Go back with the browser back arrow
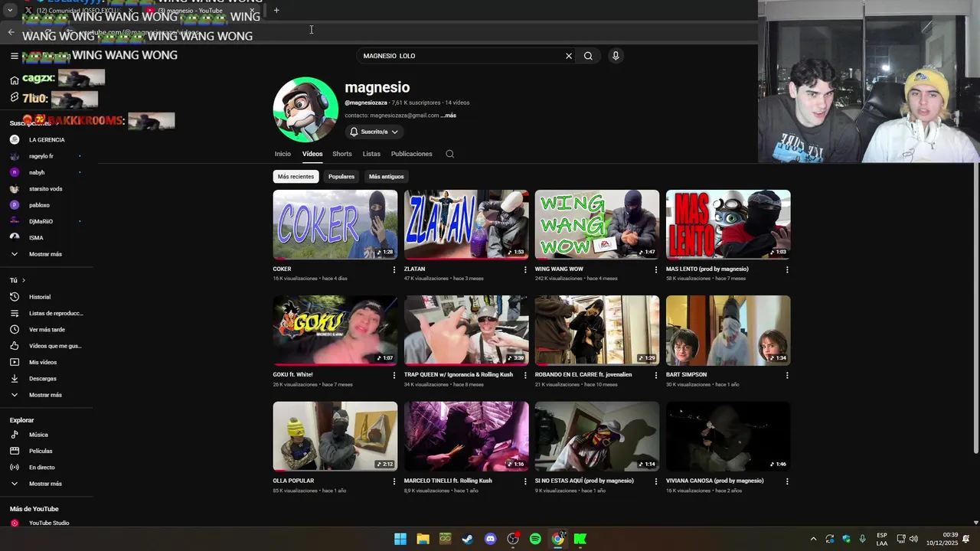 coord(11,32)
